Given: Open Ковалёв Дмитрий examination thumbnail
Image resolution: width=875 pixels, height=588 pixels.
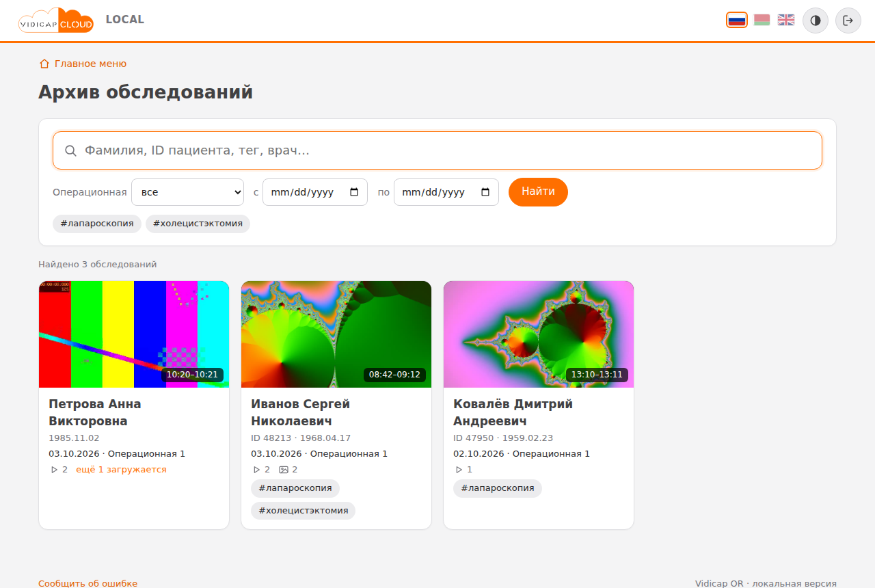Looking at the screenshot, I should click(x=539, y=334).
